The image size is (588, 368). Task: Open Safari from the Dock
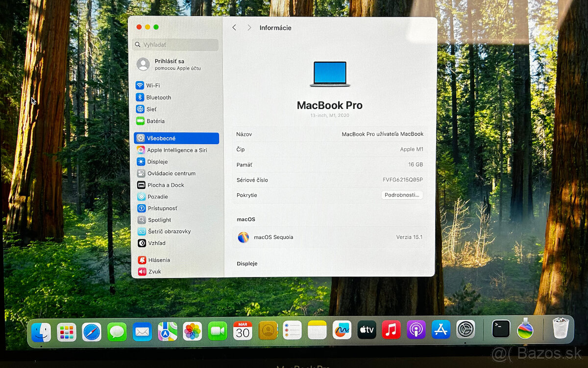click(92, 332)
